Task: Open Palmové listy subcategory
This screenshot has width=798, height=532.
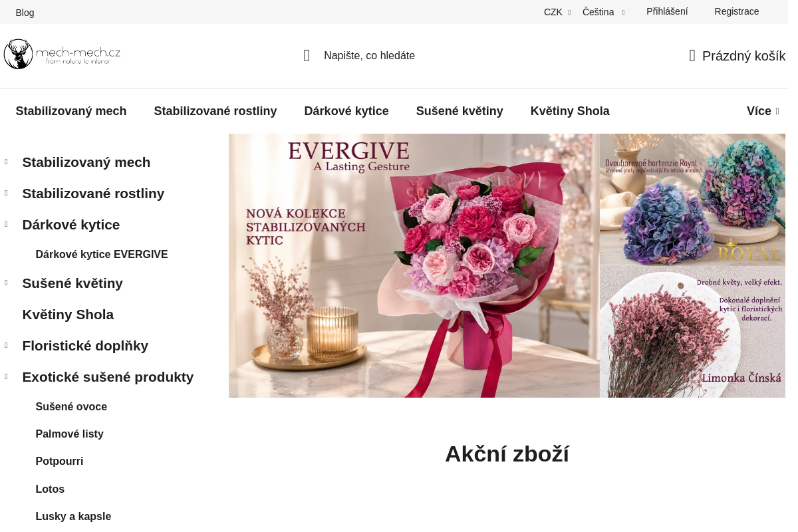Action: point(70,434)
